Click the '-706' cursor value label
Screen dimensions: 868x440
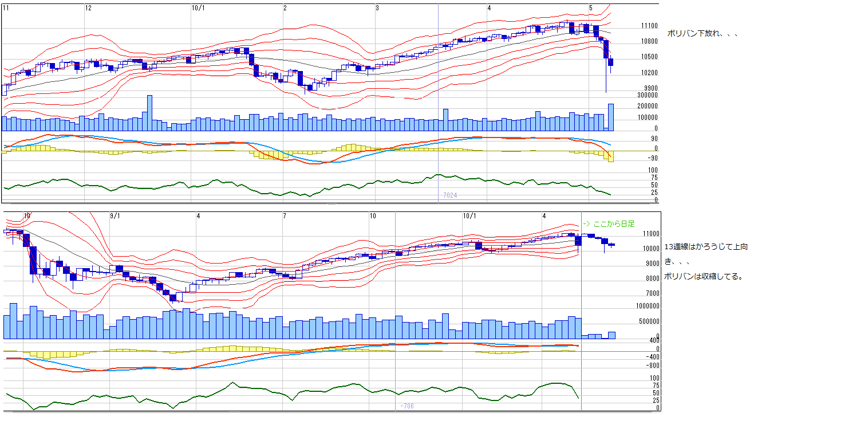(x=407, y=406)
